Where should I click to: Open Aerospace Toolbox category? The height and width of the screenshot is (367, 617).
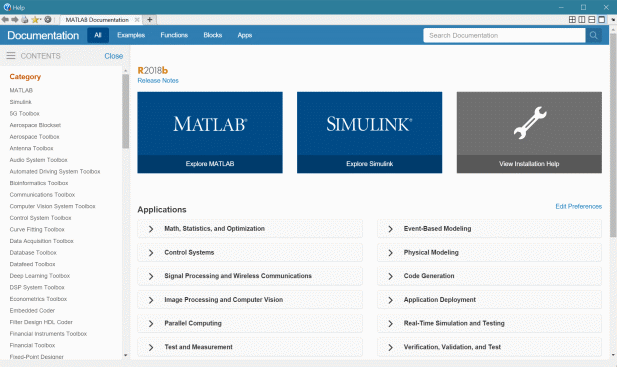click(x=34, y=136)
